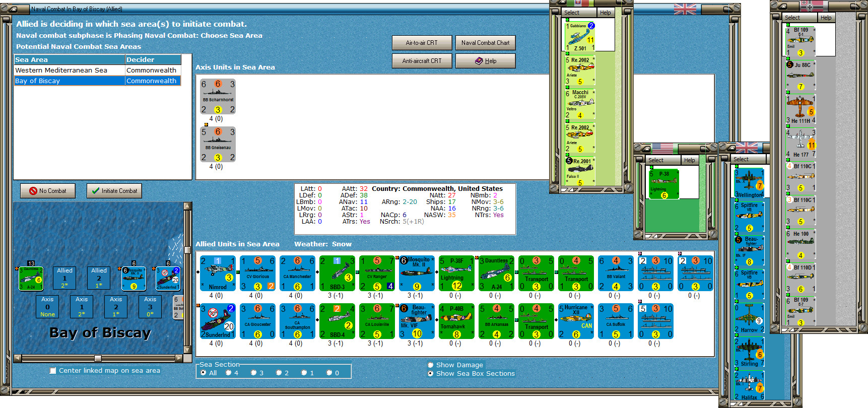
Task: Select the BB Scharnhorst Axis unit
Action: click(x=218, y=97)
